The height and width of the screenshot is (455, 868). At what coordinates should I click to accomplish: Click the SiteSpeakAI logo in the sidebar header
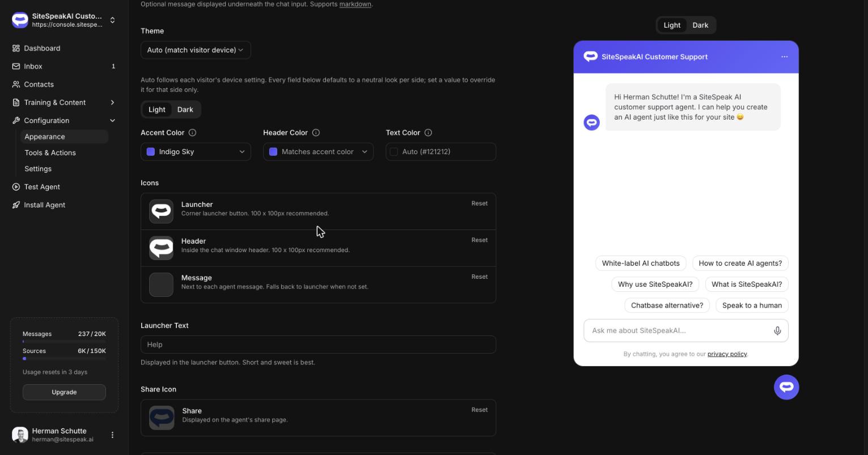(x=20, y=20)
